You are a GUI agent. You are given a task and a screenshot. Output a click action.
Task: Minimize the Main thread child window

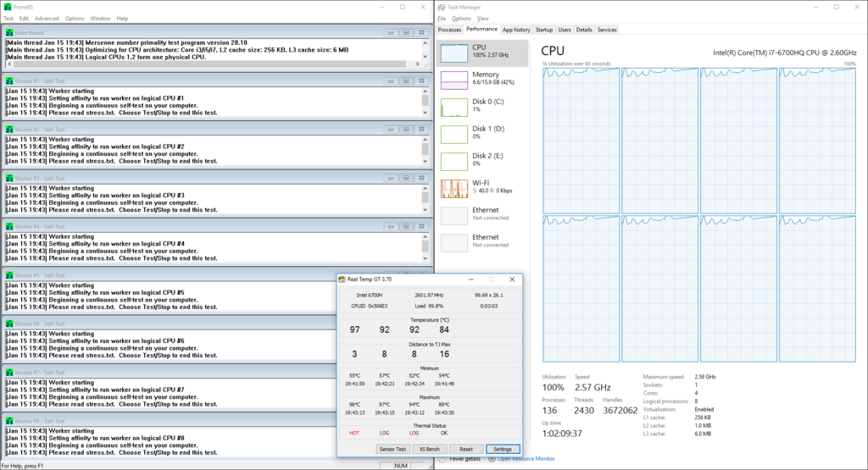(x=391, y=33)
